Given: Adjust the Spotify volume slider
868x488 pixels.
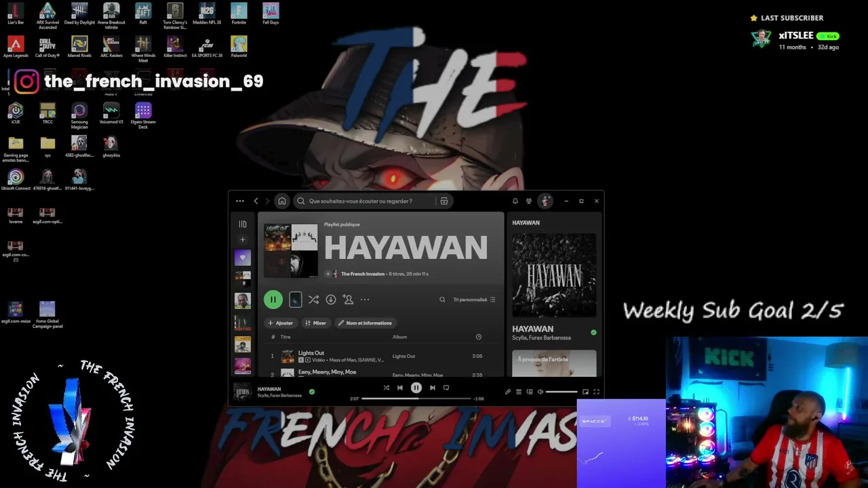Looking at the screenshot, I should point(561,392).
